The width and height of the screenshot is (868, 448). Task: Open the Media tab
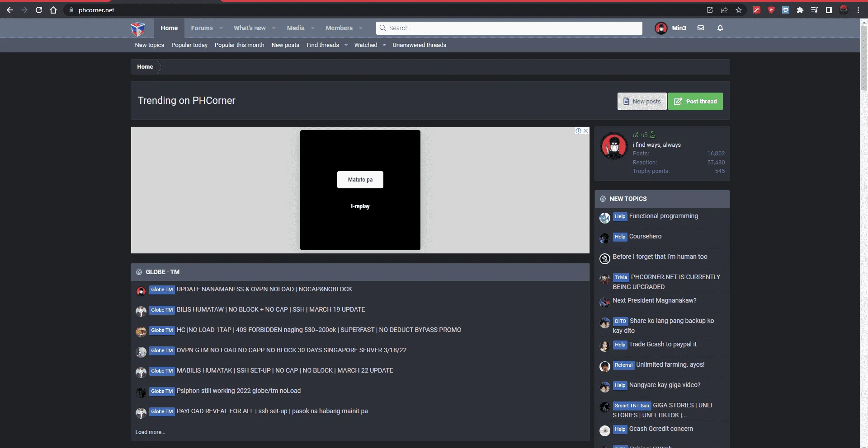pyautogui.click(x=296, y=28)
